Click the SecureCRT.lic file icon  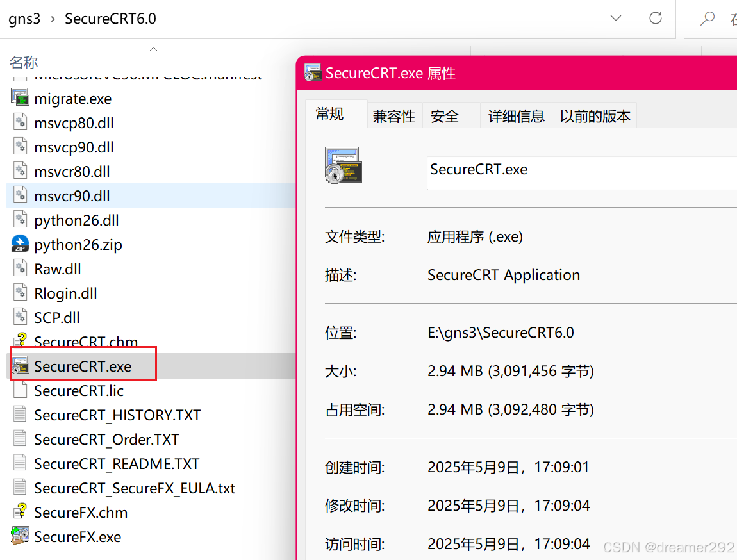[x=21, y=390]
